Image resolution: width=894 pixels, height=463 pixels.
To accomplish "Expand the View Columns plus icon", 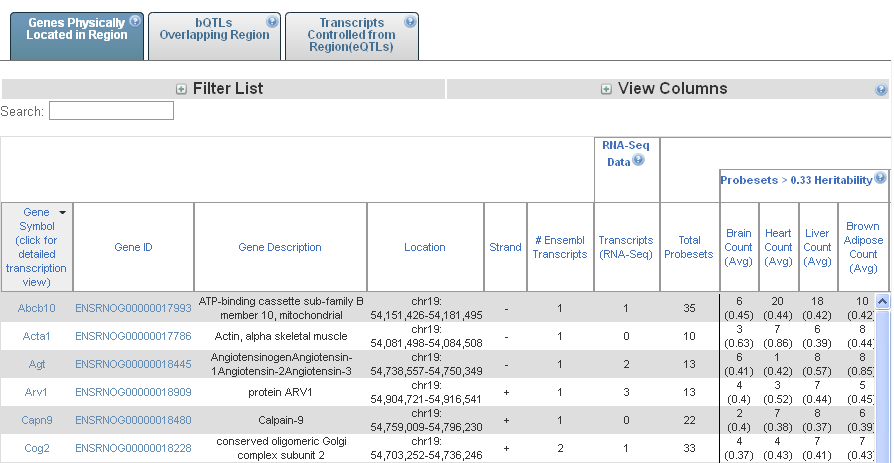I will coord(606,90).
